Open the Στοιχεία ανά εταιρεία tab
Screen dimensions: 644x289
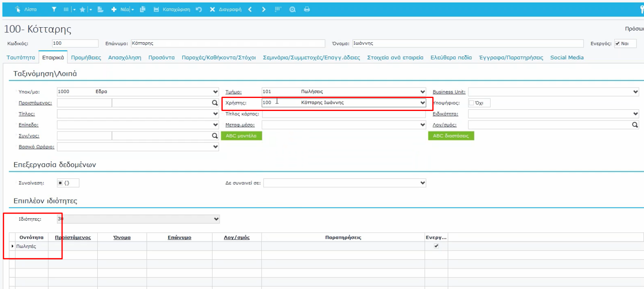(395, 58)
